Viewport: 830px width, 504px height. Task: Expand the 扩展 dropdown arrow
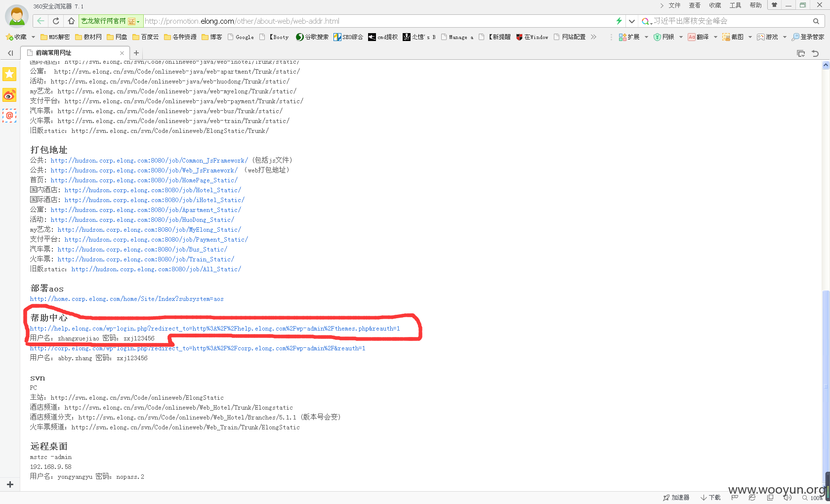point(646,37)
